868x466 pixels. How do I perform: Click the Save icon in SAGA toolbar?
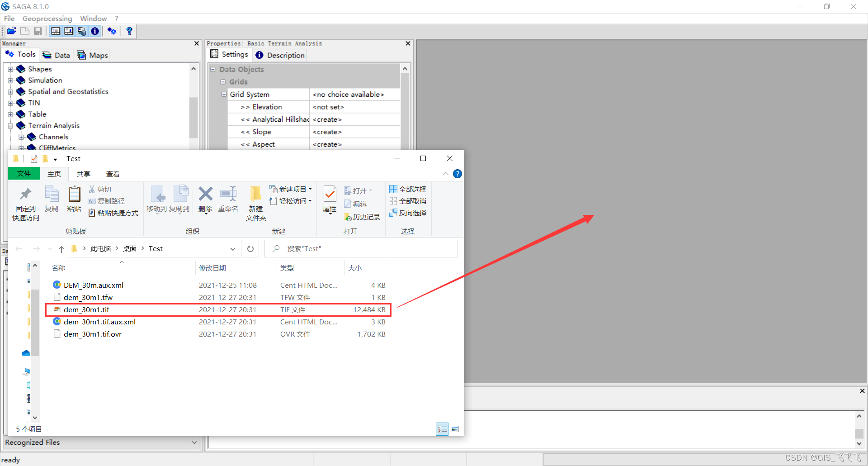pos(38,31)
